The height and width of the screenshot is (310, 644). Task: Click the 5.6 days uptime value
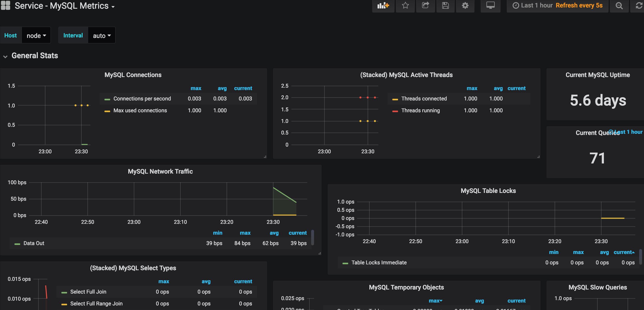click(x=598, y=100)
